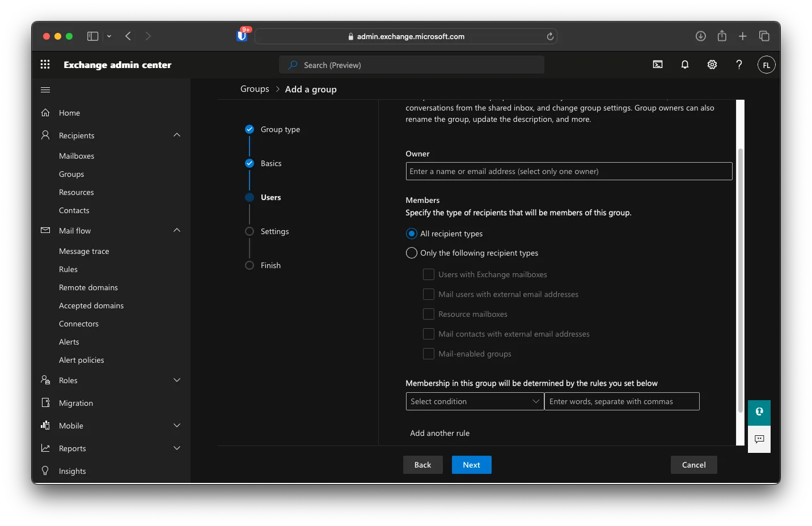Select All recipient types radio
This screenshot has height=526, width=812.
click(412, 234)
